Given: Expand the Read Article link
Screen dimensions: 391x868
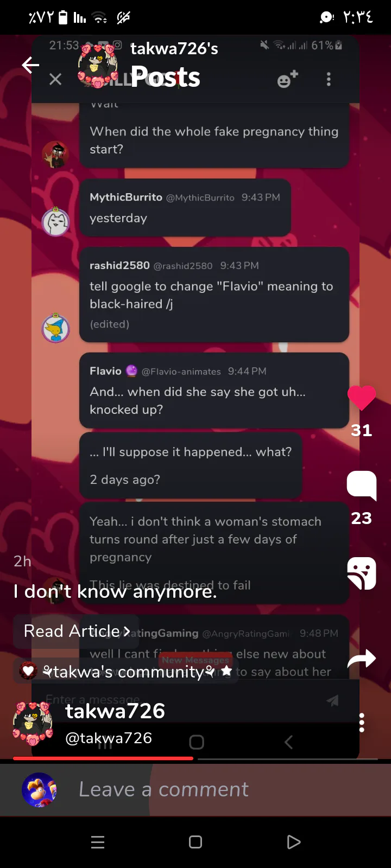Looking at the screenshot, I should [x=77, y=631].
